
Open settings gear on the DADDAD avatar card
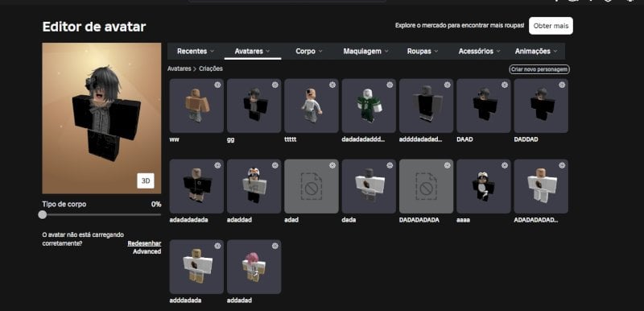pos(562,85)
